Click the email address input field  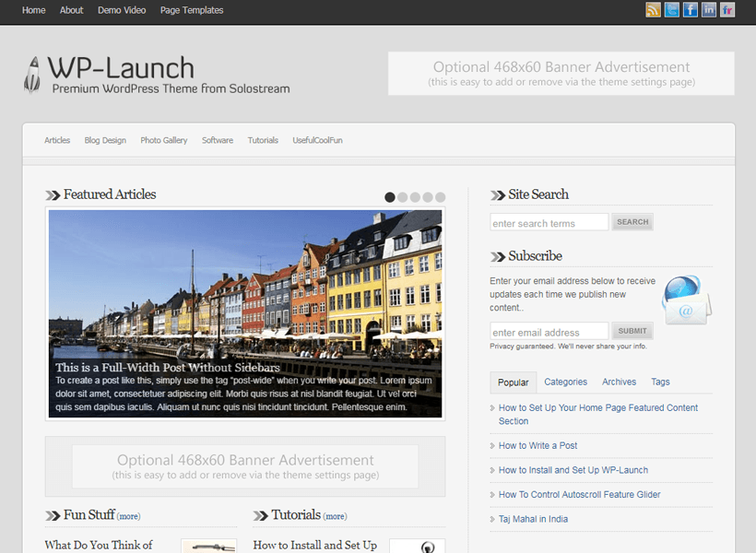(x=549, y=331)
